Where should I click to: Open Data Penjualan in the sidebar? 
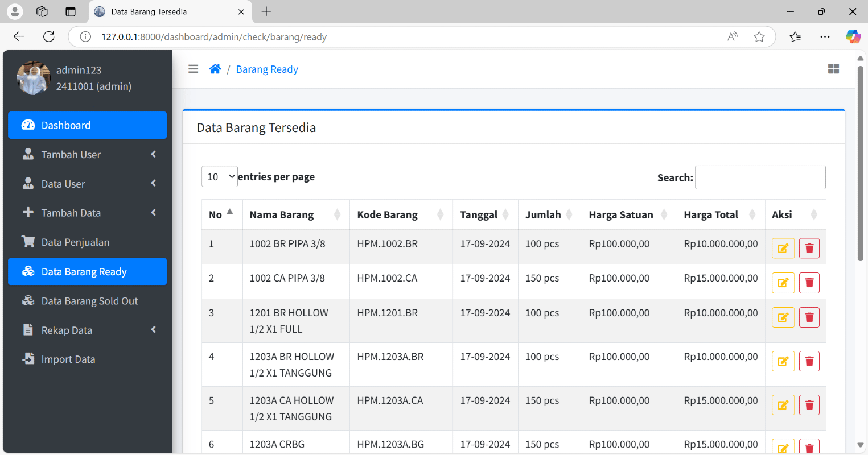87,242
